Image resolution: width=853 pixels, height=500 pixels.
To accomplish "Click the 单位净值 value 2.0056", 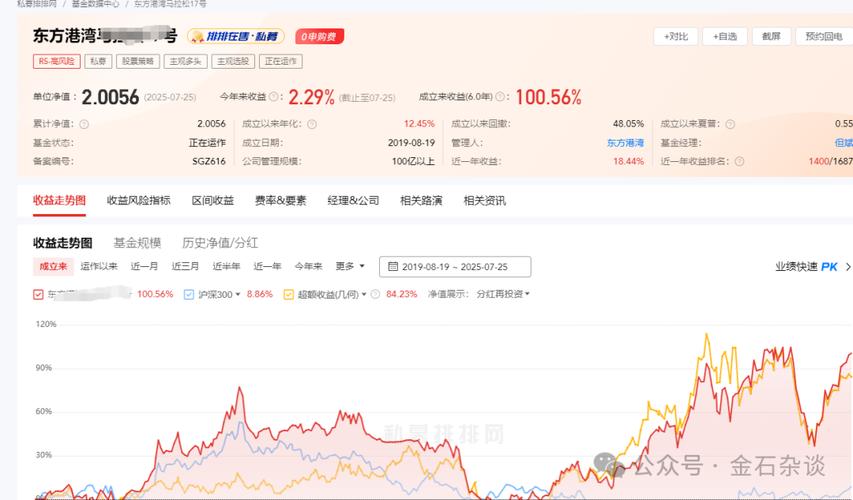I will pos(110,97).
